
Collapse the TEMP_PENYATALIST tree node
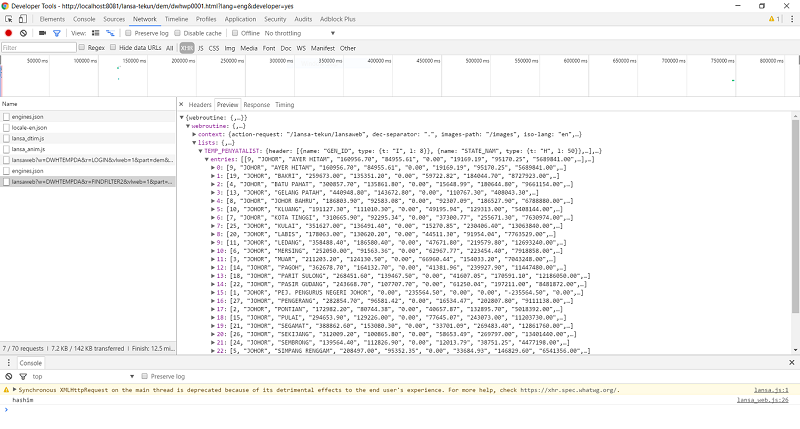coord(199,150)
